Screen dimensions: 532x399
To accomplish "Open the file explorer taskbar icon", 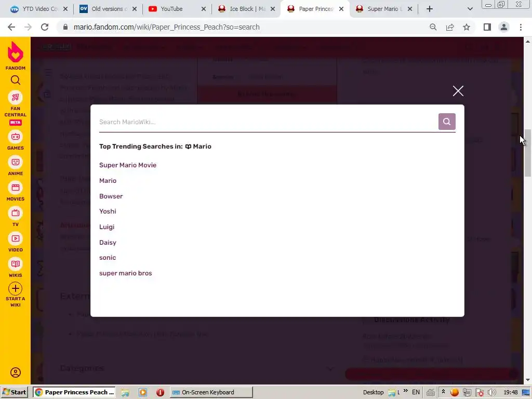I will pyautogui.click(x=125, y=392).
